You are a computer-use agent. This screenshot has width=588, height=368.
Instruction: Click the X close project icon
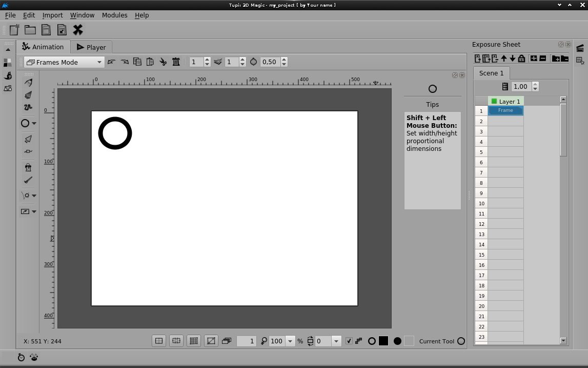(x=78, y=30)
